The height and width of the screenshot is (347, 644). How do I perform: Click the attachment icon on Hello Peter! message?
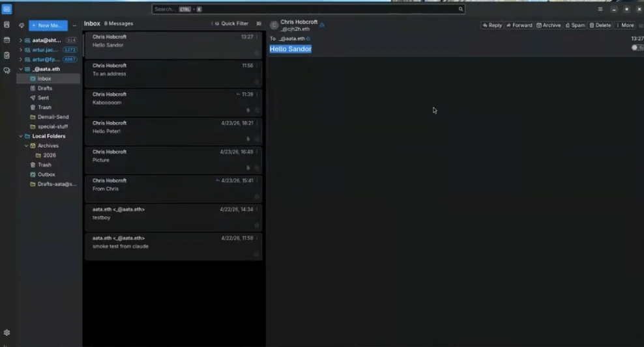coord(248,139)
